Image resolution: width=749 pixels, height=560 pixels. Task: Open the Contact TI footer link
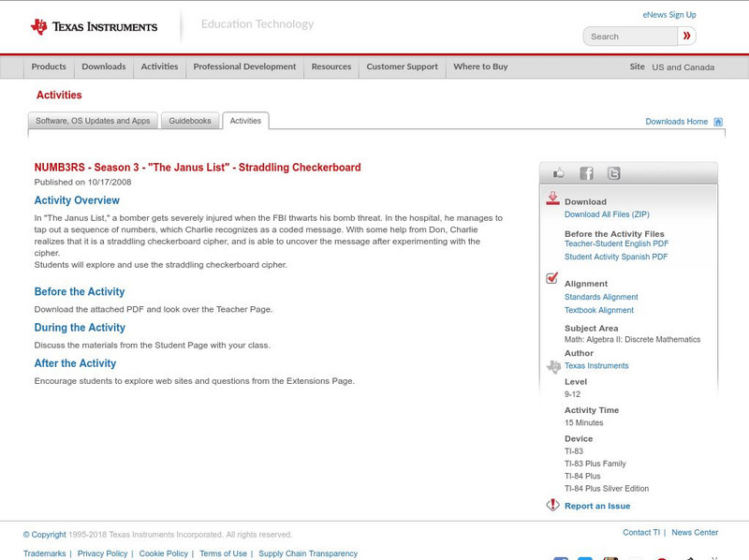(x=641, y=532)
